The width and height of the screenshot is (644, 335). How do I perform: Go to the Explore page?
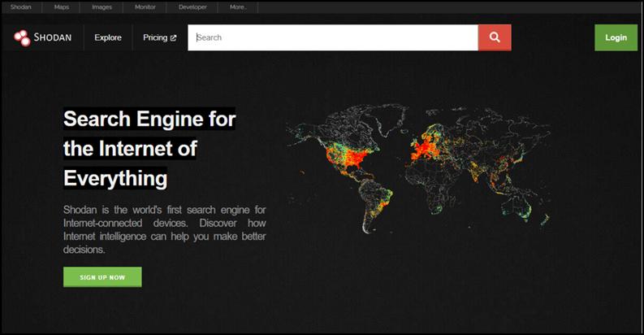coord(108,37)
